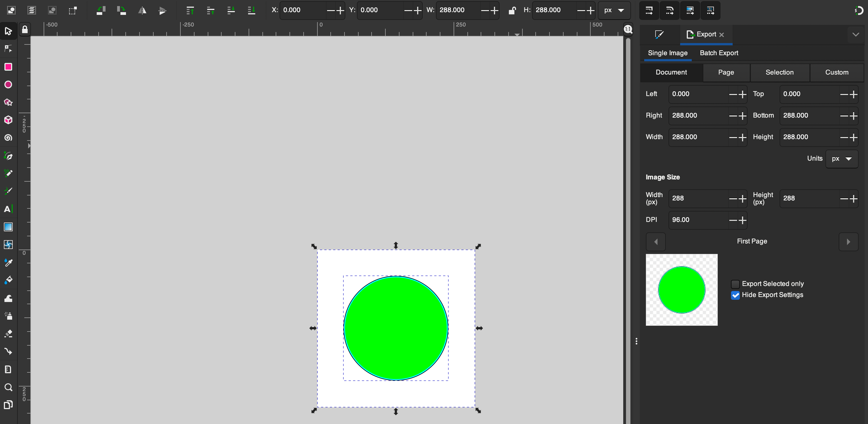The image size is (868, 424).
Task: Select the Star and Polygon tool
Action: (x=8, y=102)
